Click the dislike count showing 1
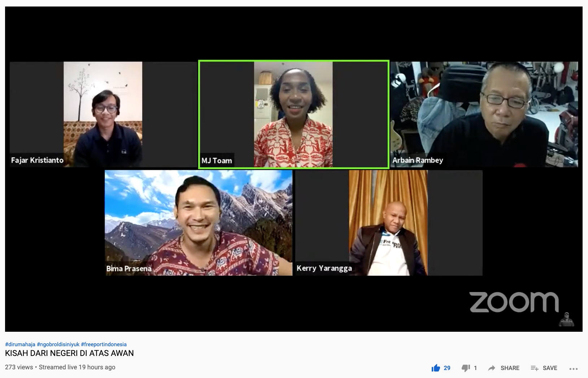Viewport: 588px width, 378px height. [475, 368]
